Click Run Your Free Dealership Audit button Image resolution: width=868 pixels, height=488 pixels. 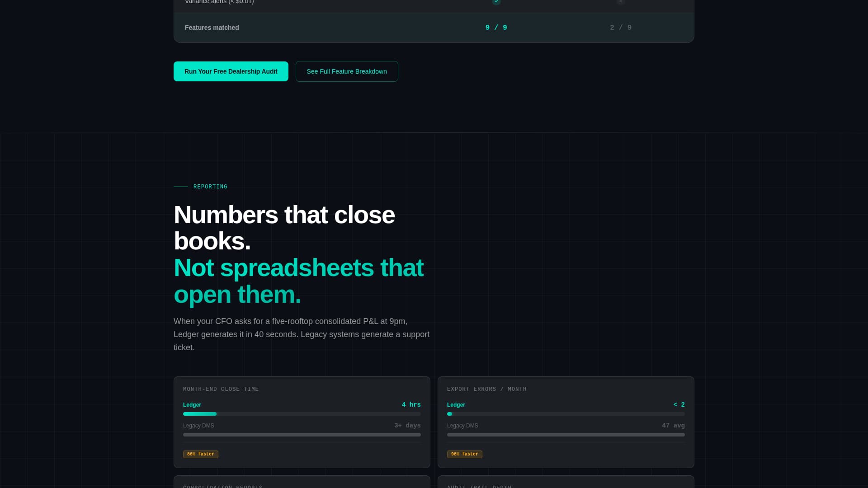click(x=231, y=71)
